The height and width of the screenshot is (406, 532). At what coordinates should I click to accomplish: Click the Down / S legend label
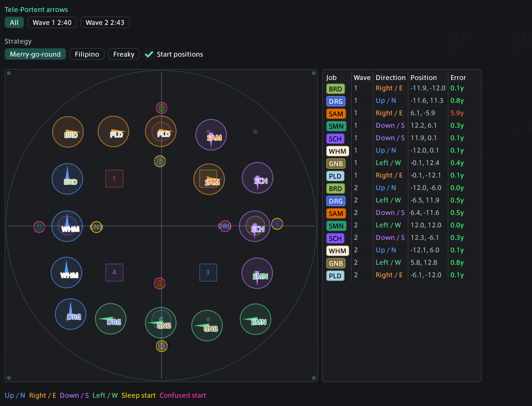click(74, 396)
